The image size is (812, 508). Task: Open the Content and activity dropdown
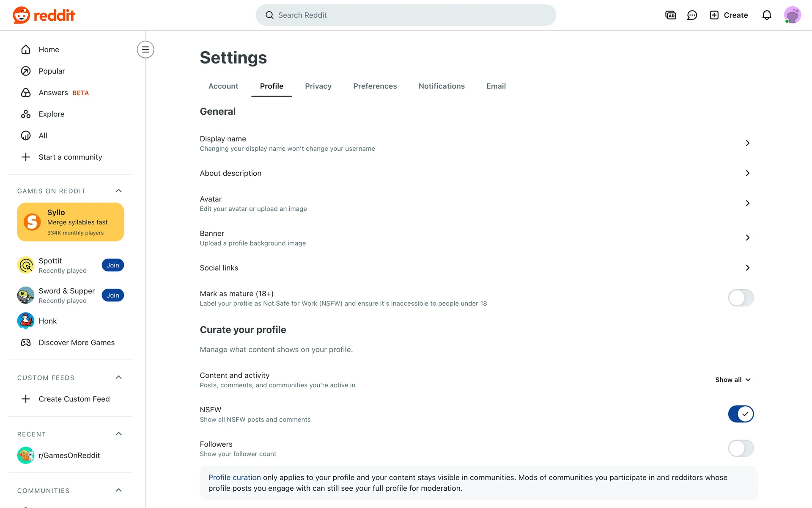coord(732,380)
